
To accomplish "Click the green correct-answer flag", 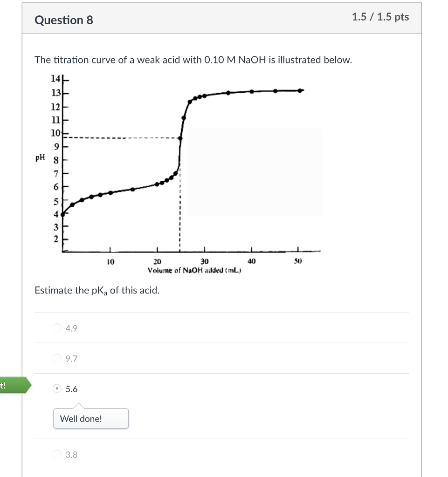I will (x=15, y=385).
